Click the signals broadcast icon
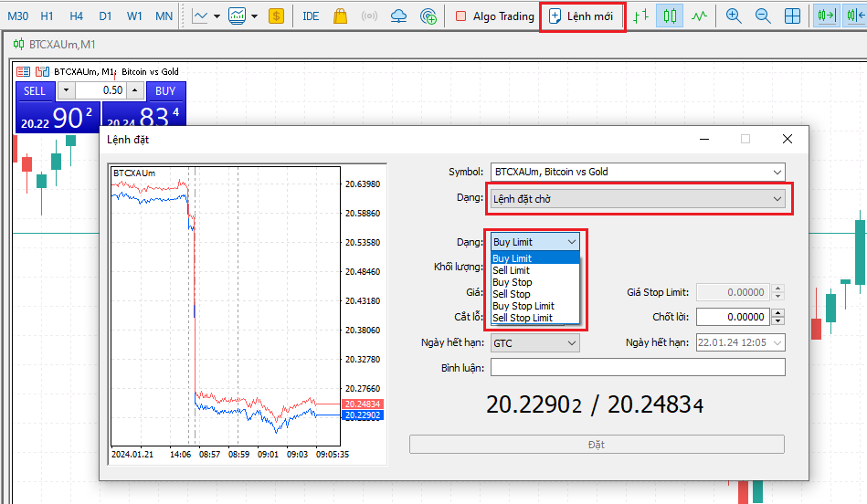 pos(369,16)
